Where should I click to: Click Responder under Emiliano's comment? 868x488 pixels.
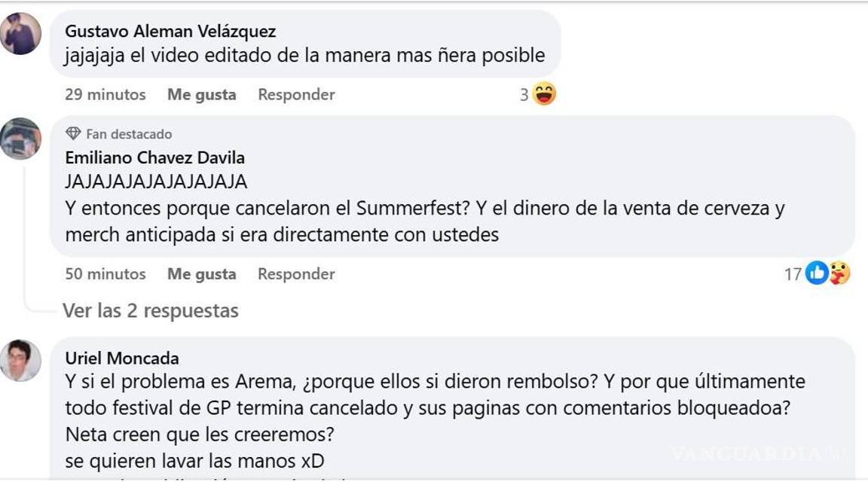(295, 274)
